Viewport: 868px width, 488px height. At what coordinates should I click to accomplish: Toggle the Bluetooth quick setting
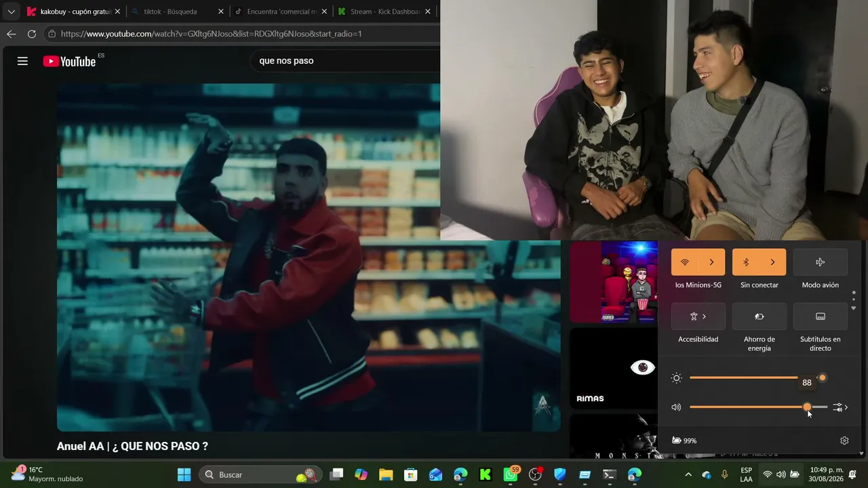[x=746, y=262]
